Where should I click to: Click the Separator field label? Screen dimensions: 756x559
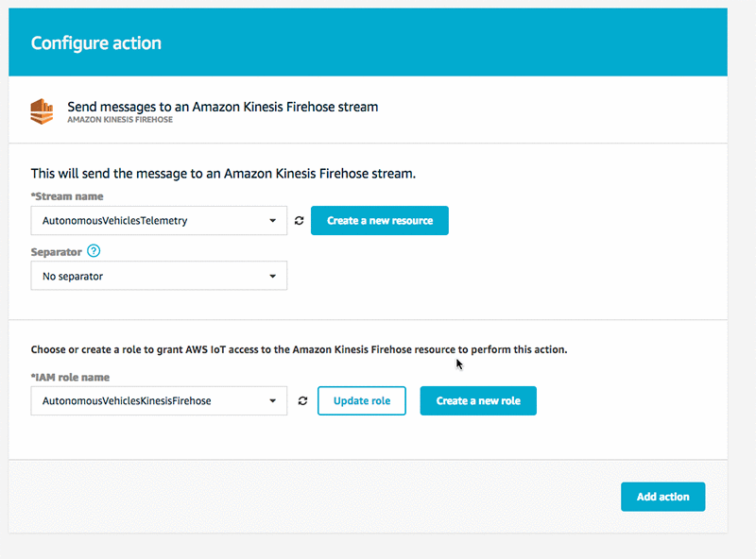[x=57, y=251]
